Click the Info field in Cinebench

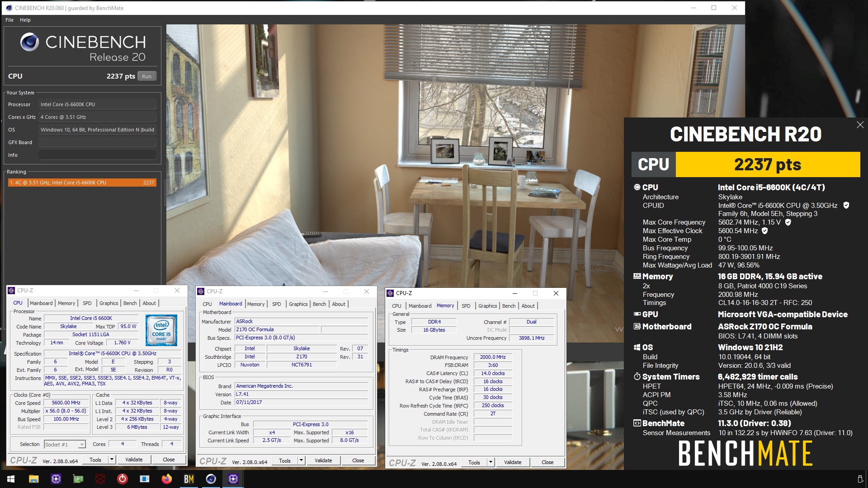(97, 155)
